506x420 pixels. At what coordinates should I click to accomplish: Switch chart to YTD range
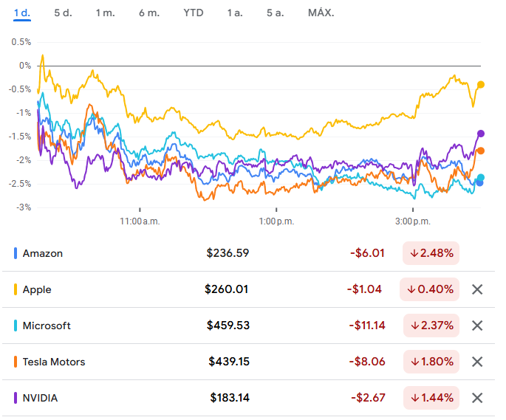(194, 13)
